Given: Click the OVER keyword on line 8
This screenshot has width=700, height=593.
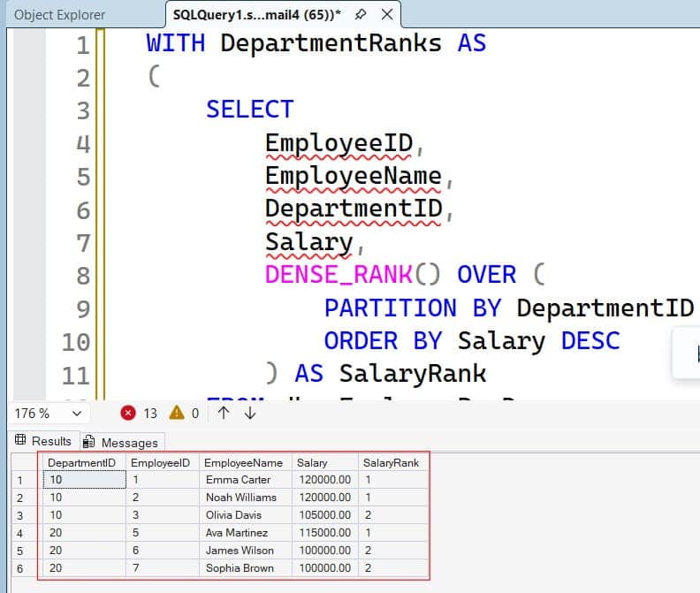Looking at the screenshot, I should pyautogui.click(x=487, y=274).
